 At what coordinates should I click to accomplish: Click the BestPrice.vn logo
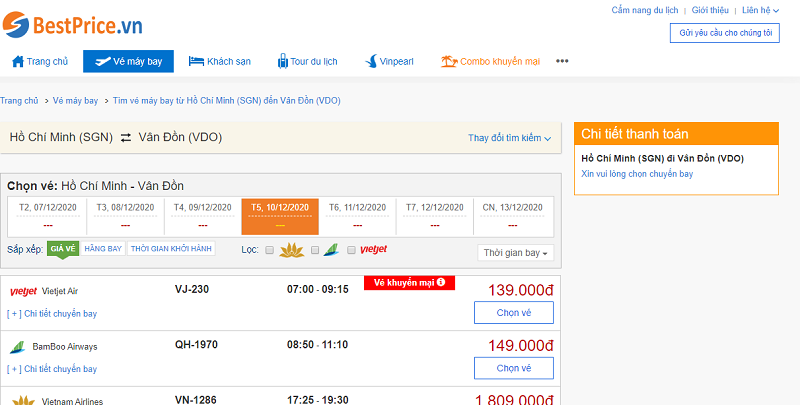point(72,24)
